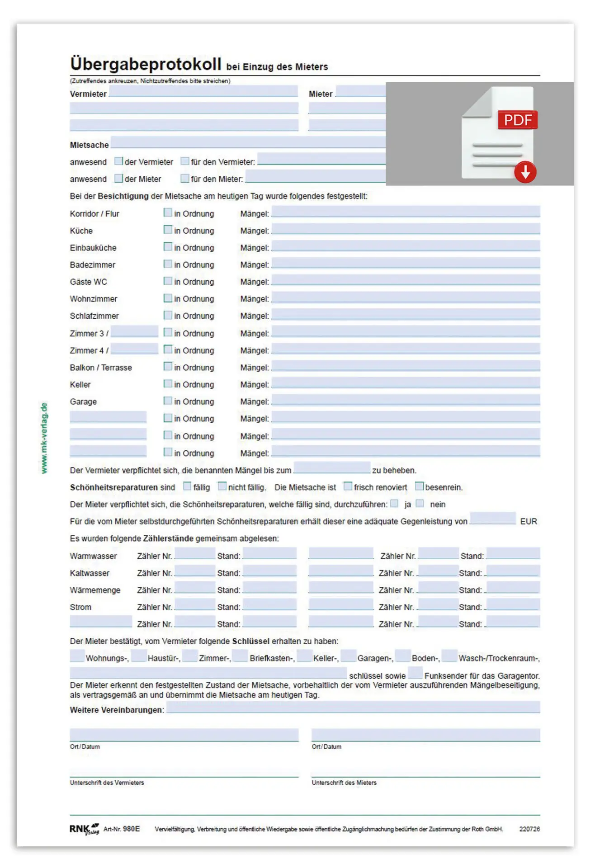
Task: Click the RNK Verlag logo
Action: (x=84, y=829)
